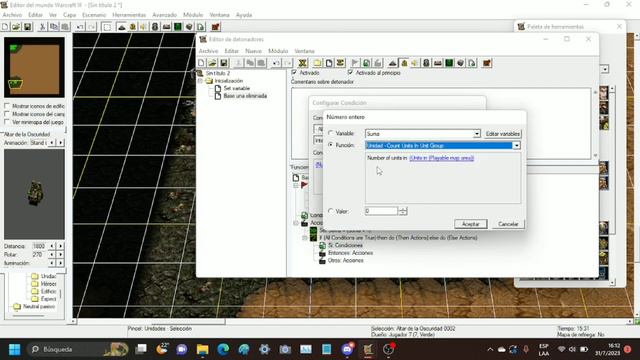
Task: Open Discord from taskbar
Action: (x=347, y=349)
